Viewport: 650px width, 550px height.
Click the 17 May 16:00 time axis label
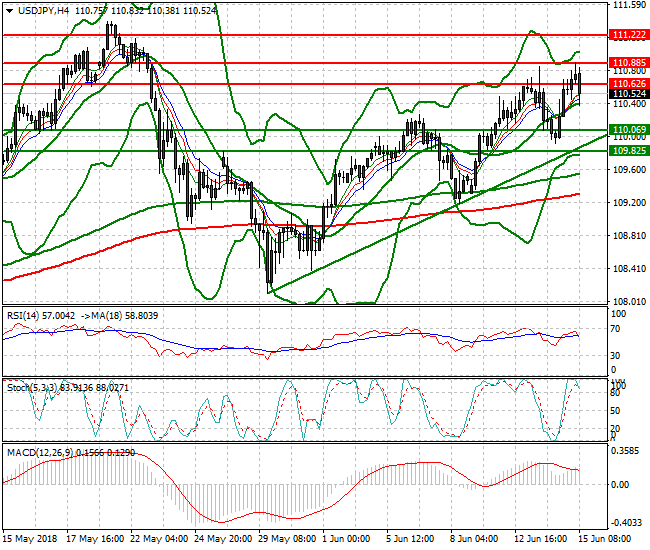tap(95, 539)
